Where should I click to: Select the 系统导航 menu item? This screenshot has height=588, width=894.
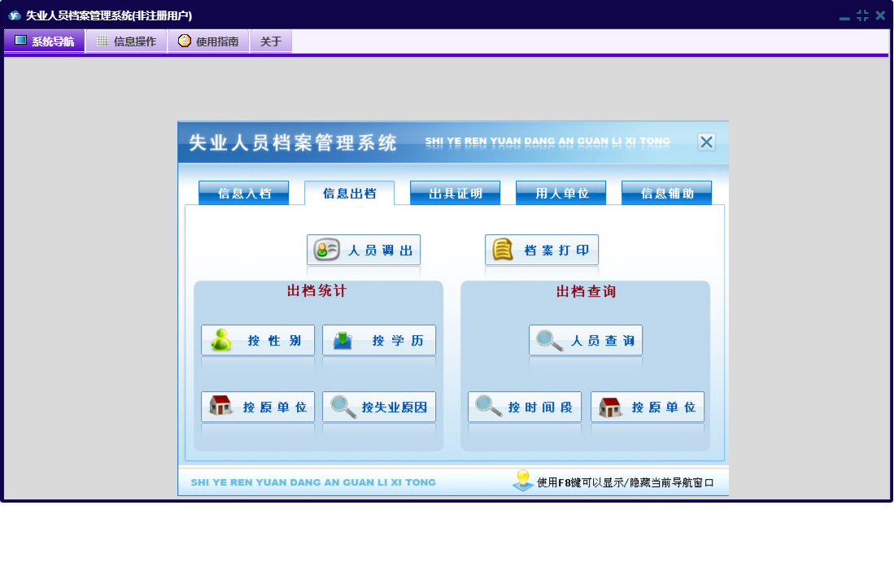(x=44, y=41)
